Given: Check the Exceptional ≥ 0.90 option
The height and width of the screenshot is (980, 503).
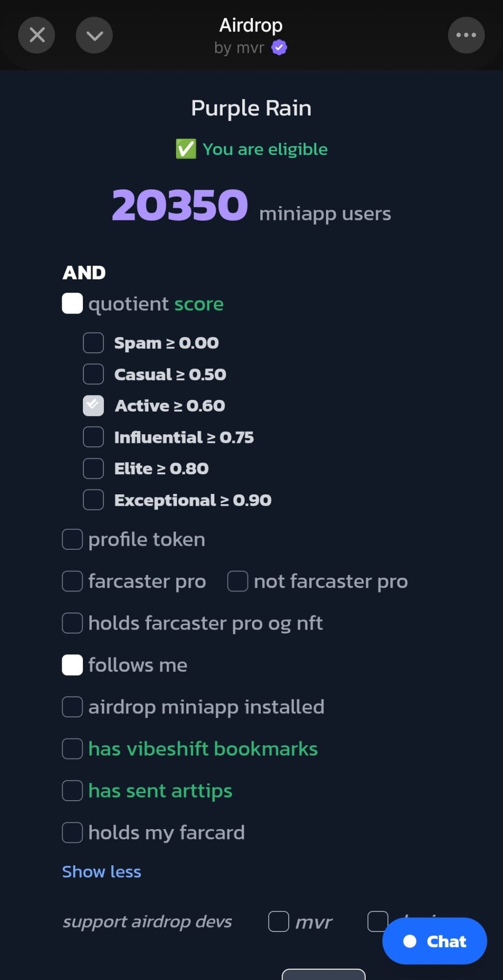Looking at the screenshot, I should coord(93,500).
